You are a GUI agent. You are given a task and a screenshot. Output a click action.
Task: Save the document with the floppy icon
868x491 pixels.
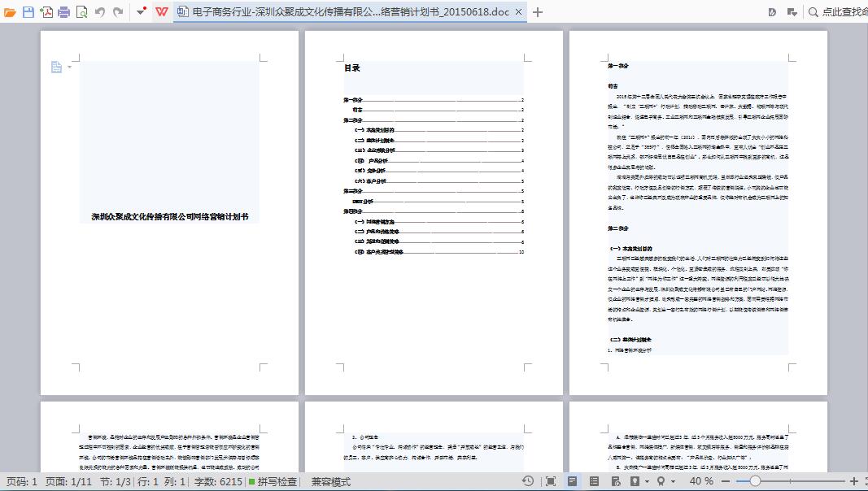pyautogui.click(x=28, y=11)
